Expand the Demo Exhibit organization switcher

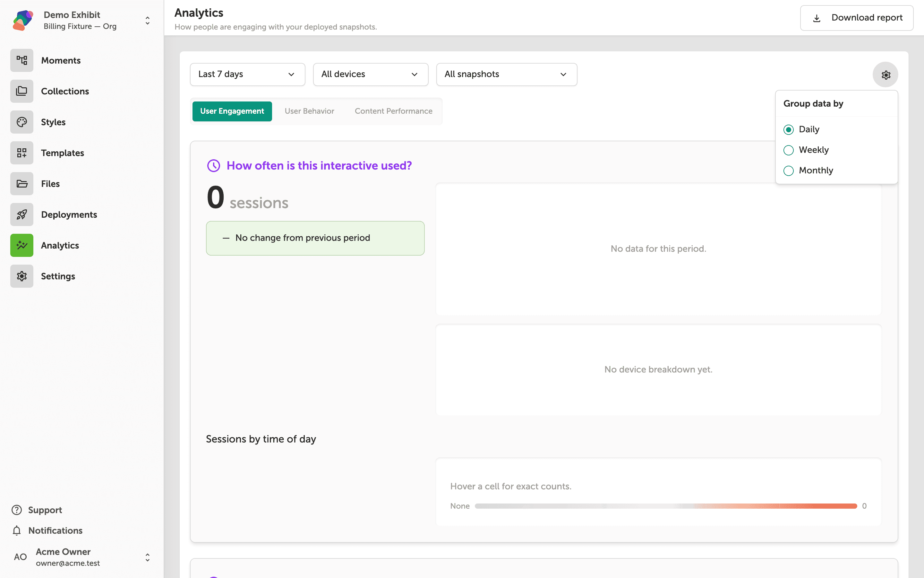[x=147, y=21]
